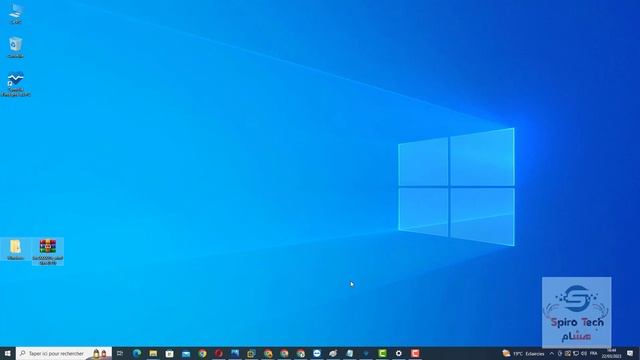Show hidden system tray icons

[x=551, y=353]
